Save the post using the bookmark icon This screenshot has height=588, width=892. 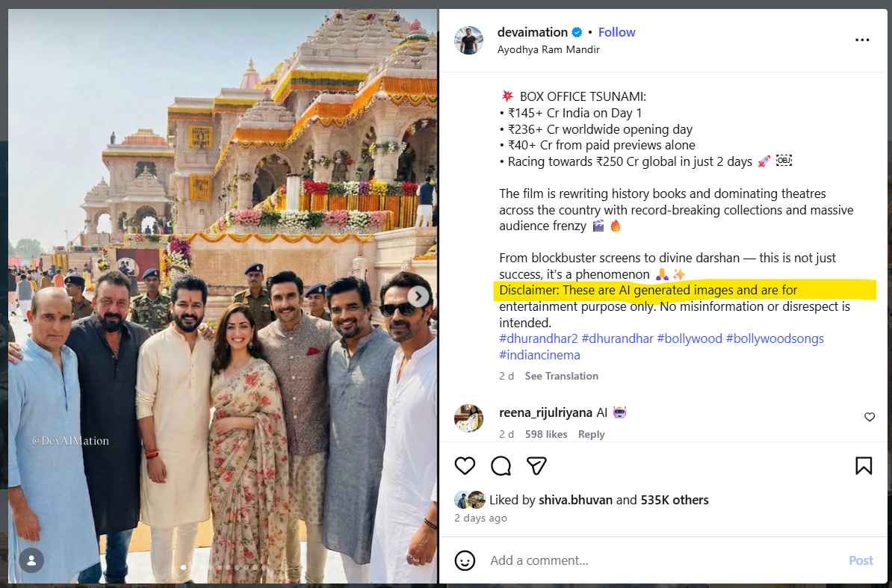tap(864, 465)
